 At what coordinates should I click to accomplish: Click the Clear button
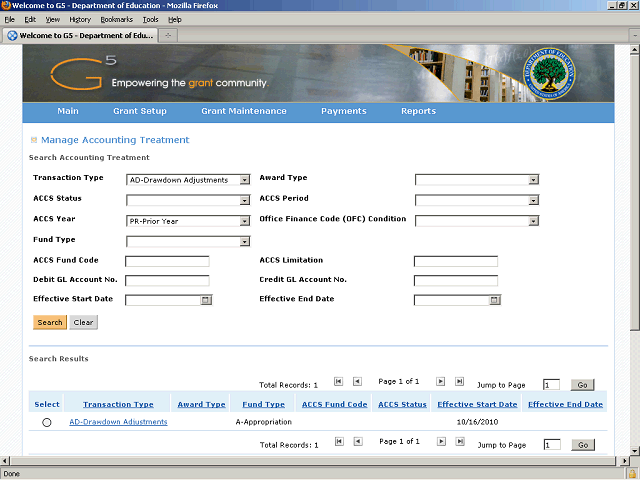[x=83, y=322]
